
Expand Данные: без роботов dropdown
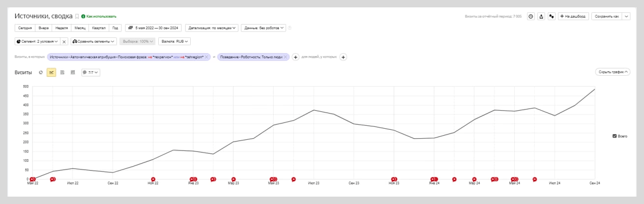263,28
